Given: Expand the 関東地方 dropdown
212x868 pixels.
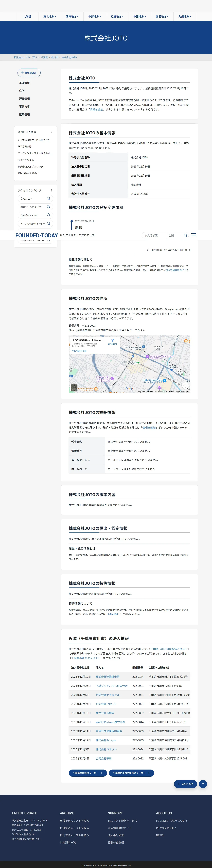Looking at the screenshot, I should [72, 17].
